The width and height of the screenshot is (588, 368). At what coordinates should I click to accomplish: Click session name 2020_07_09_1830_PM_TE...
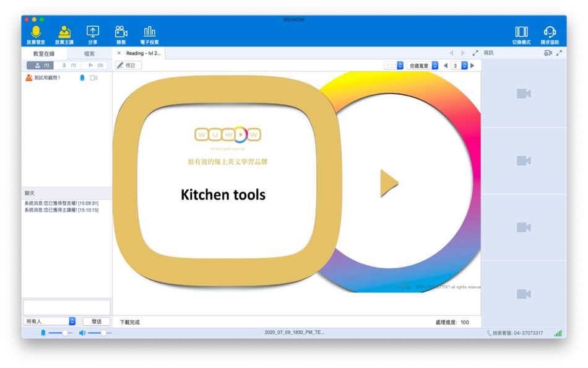pos(295,332)
